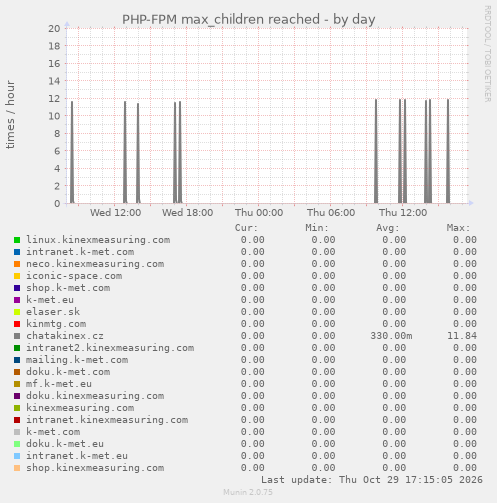This screenshot has height=503, width=497.
Task: Click the Max: column header
Action: tap(458, 228)
